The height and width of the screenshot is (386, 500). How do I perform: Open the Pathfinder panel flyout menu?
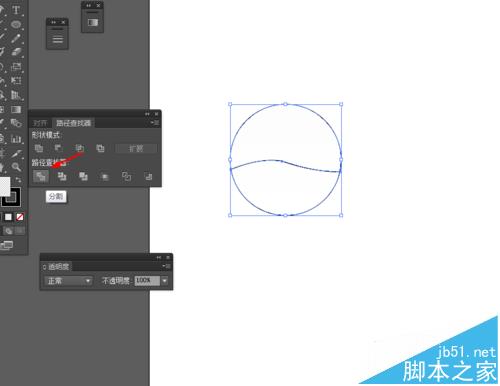[155, 123]
